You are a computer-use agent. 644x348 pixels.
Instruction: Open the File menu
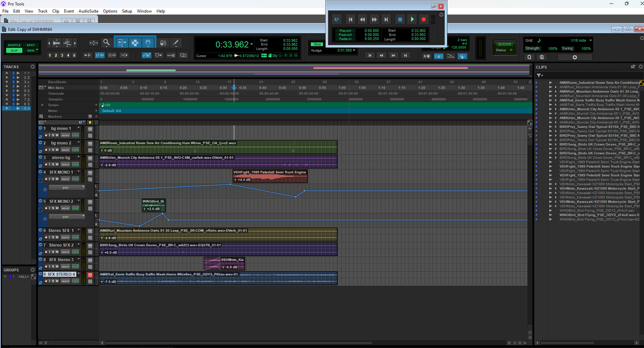(x=6, y=11)
